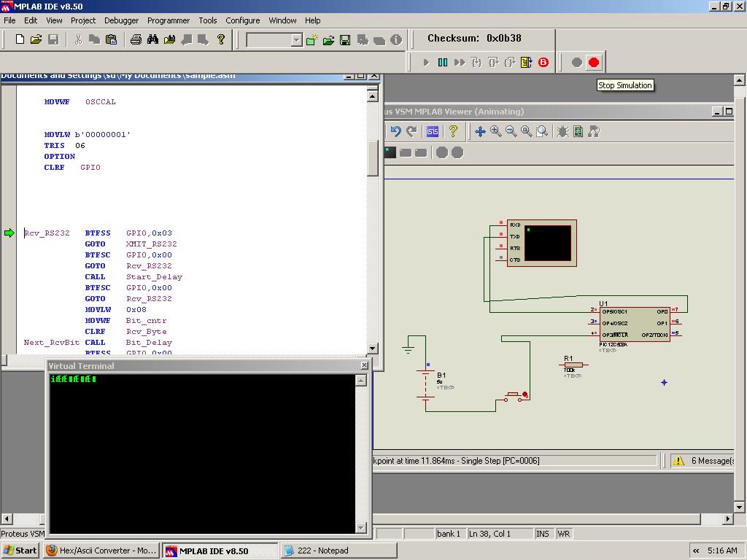Image resolution: width=747 pixels, height=560 pixels.
Task: Click the up arrow of the code editor scrollbar
Action: coord(373,96)
